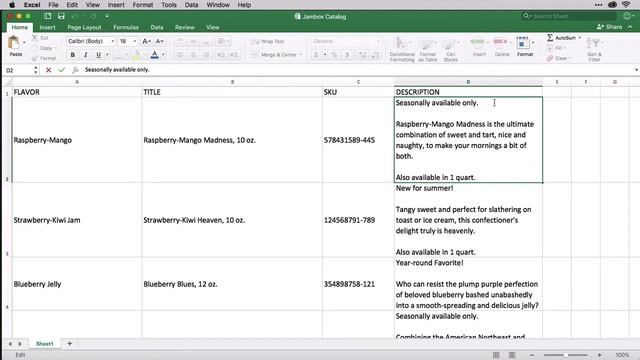The image size is (640, 360).
Task: Open the Window menu in menu bar
Action: tap(218, 5)
